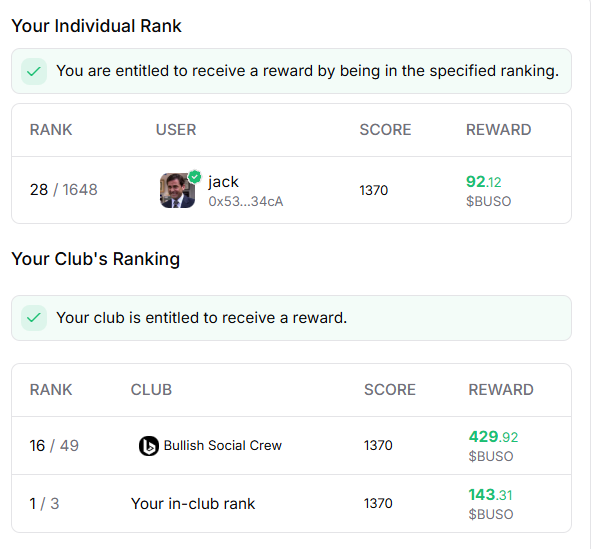Click the CLUB column header
Screen dimensions: 591x549
(x=151, y=390)
